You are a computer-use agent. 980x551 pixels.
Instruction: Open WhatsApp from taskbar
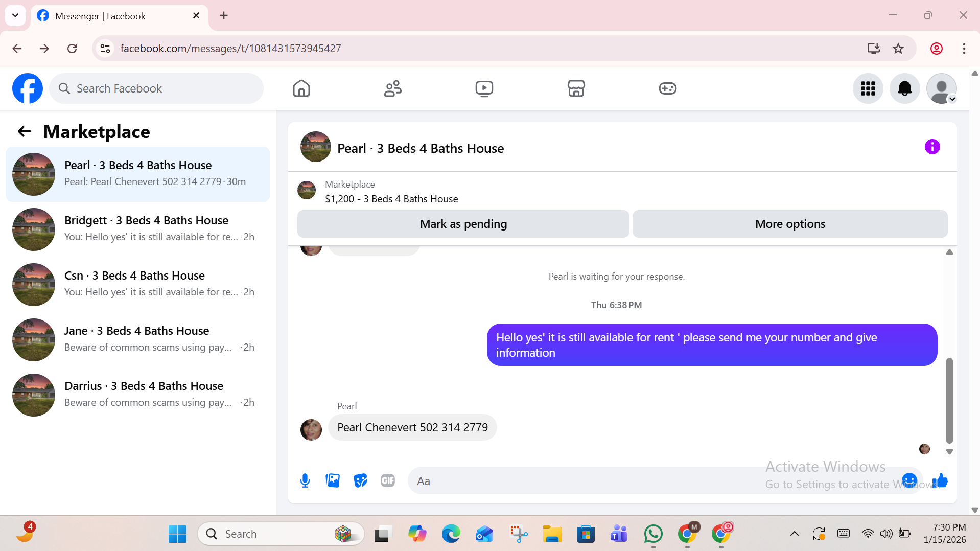pyautogui.click(x=653, y=534)
